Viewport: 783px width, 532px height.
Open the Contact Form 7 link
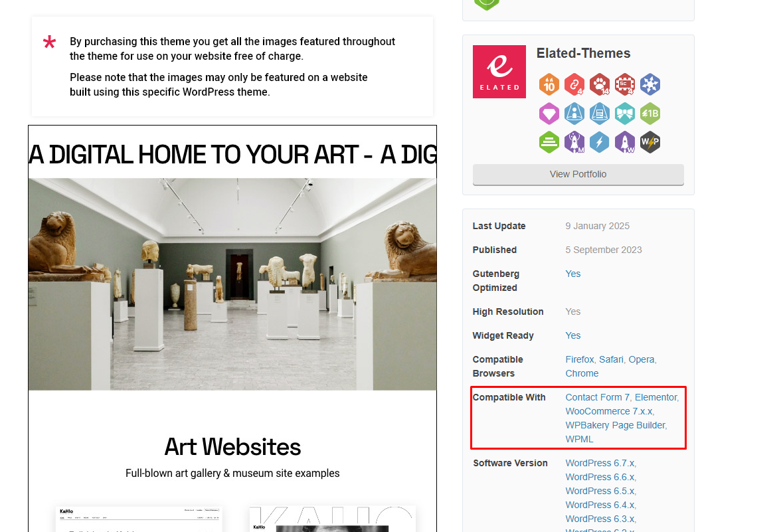[597, 398]
